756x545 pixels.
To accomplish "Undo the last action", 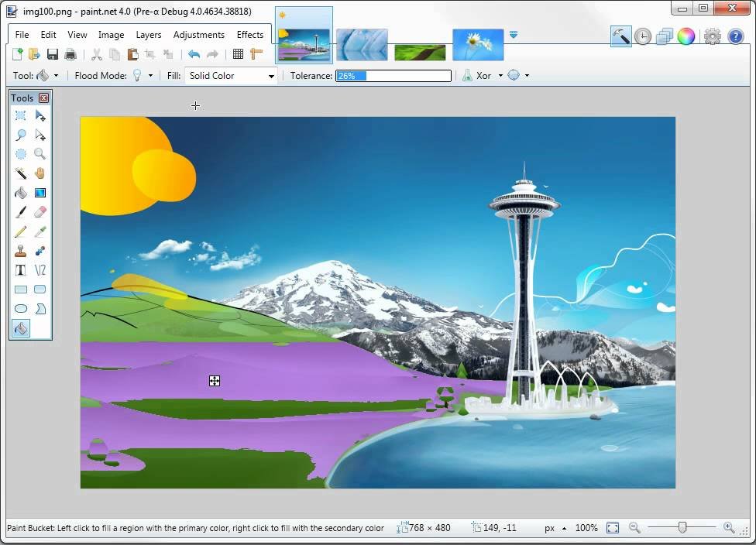I will (194, 54).
